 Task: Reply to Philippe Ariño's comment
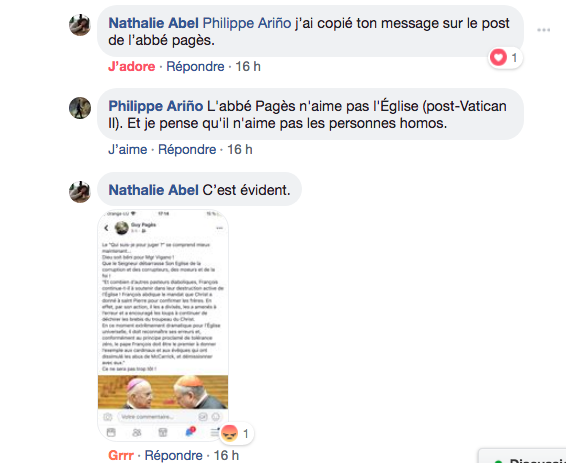[187, 150]
